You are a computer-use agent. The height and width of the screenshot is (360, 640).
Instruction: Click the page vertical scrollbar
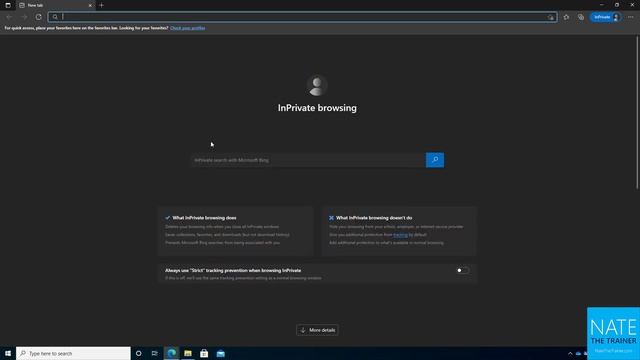[x=637, y=112]
